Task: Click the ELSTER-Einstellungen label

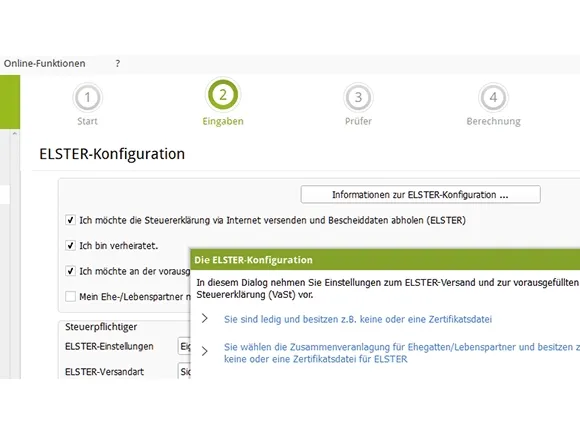Action: pyautogui.click(x=109, y=347)
